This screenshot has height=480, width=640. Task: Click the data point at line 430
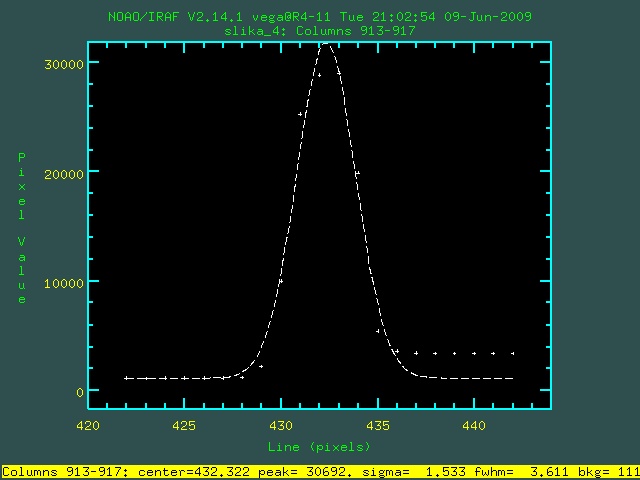pyautogui.click(x=281, y=281)
